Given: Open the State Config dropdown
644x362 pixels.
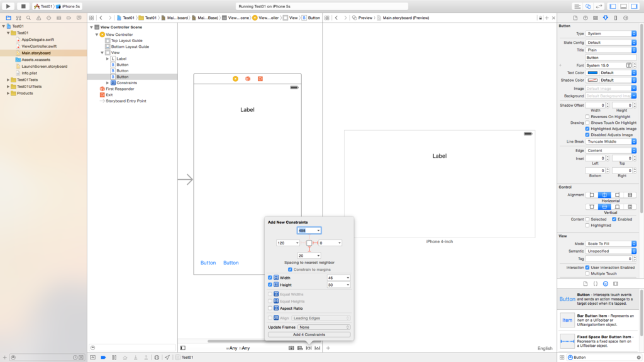Looking at the screenshot, I should pyautogui.click(x=611, y=43).
